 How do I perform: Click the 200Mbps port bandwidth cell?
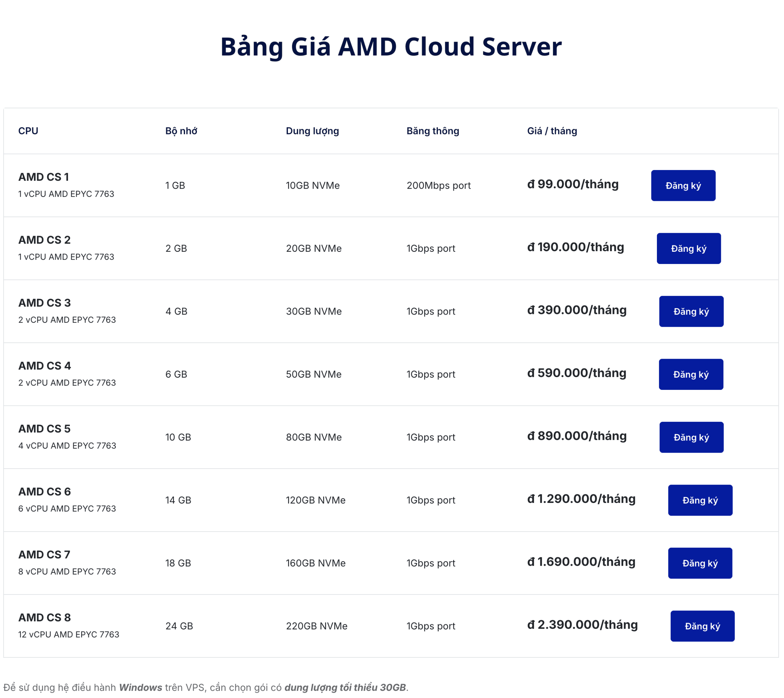pos(439,186)
